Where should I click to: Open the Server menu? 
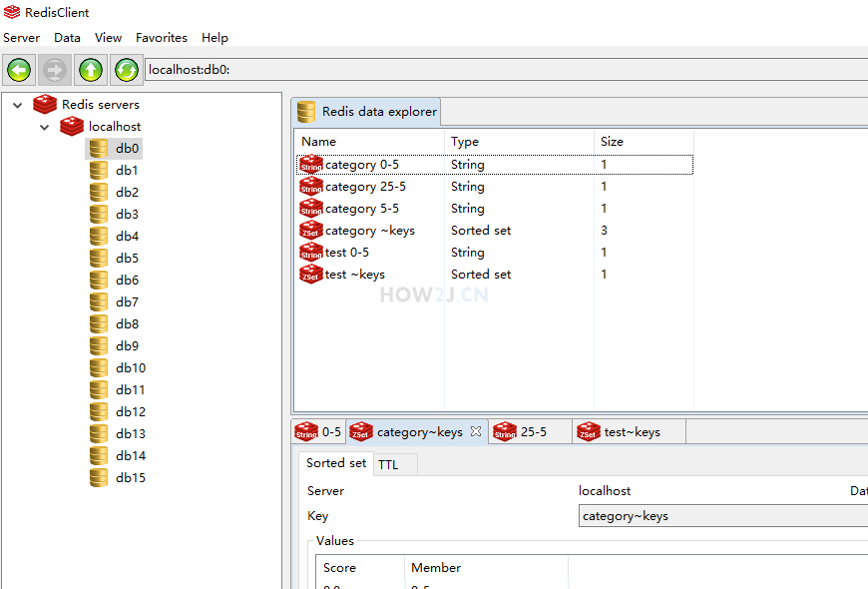pos(22,38)
